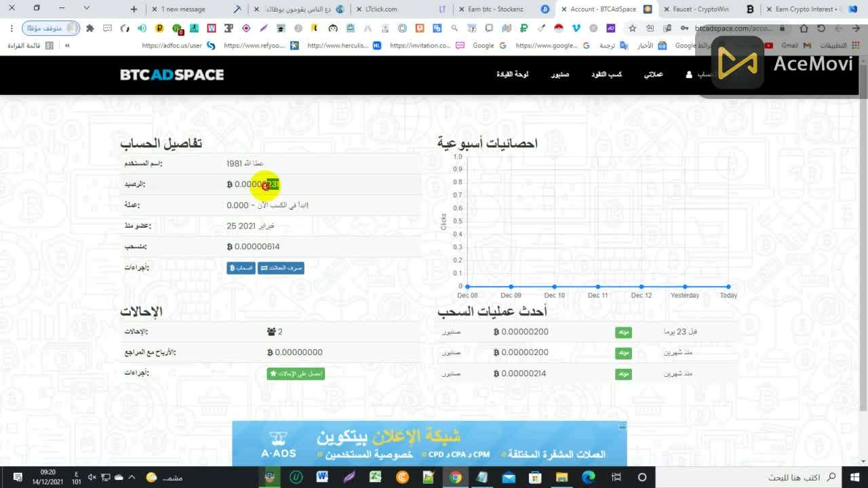
Task: Click the 'Dec 10' data point on the chart
Action: pos(554,287)
